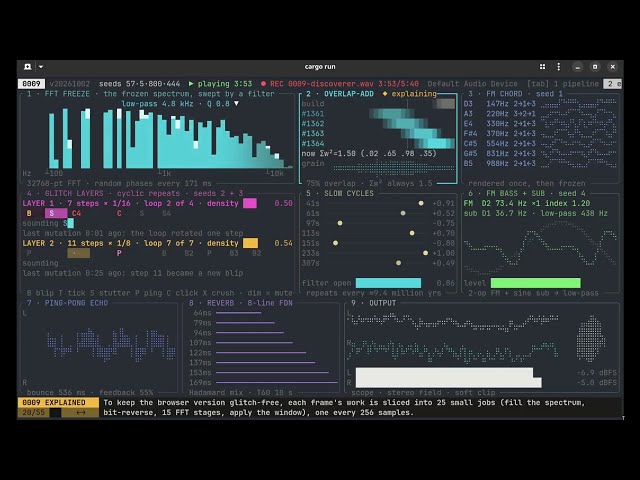Click the B5 988Hz chord row
The width and height of the screenshot is (640, 480).
pyautogui.click(x=540, y=163)
